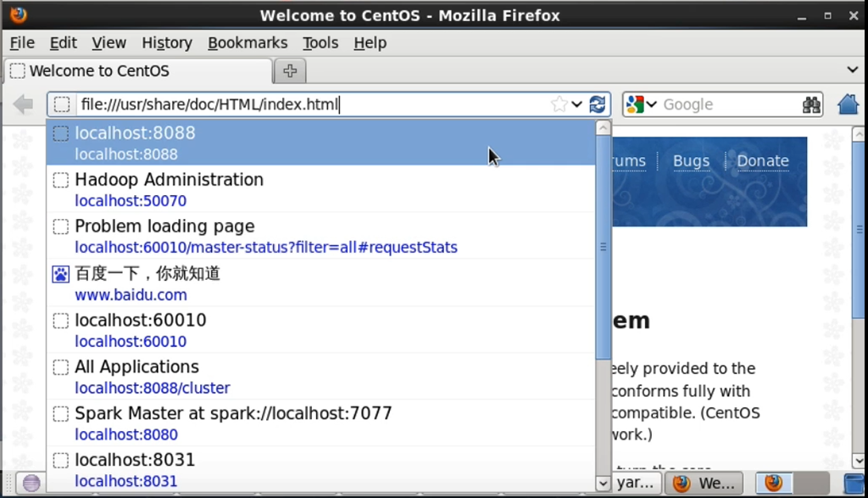Click in the address bar URL field
The width and height of the screenshot is (868, 498).
click(x=313, y=104)
